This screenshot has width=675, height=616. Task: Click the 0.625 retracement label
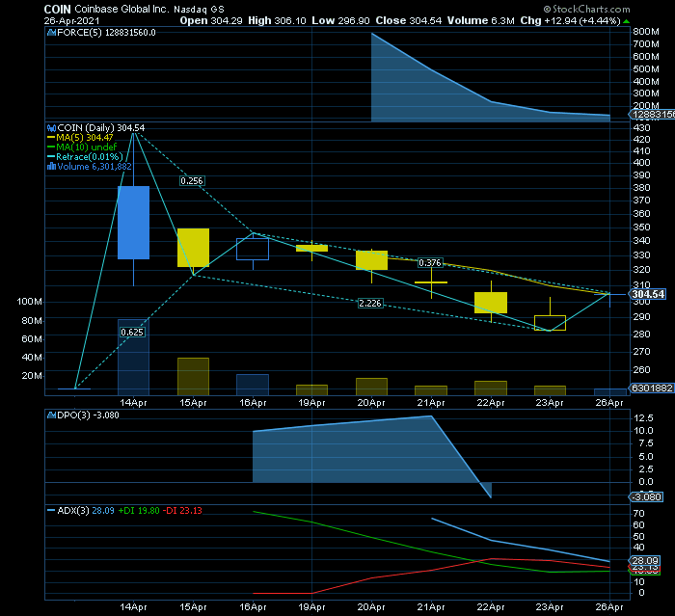click(132, 332)
